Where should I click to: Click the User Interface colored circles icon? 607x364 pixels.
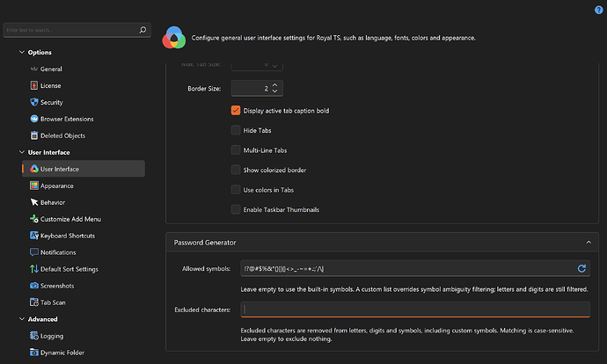tap(34, 169)
